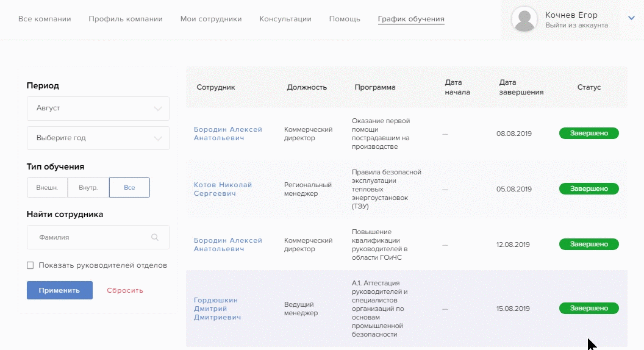Expand the account menu arrow next to Кочнев Егор
This screenshot has width=644, height=350.
[x=631, y=18]
